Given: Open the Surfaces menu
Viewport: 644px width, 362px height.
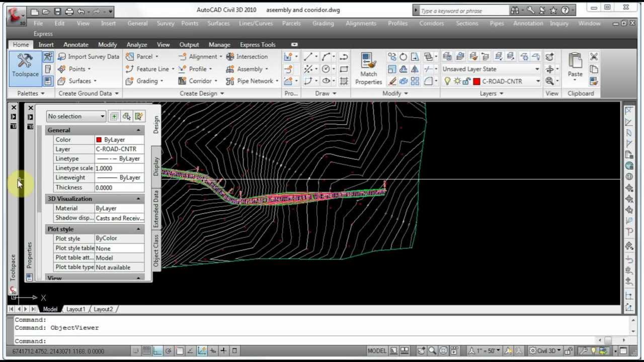Looking at the screenshot, I should point(218,23).
